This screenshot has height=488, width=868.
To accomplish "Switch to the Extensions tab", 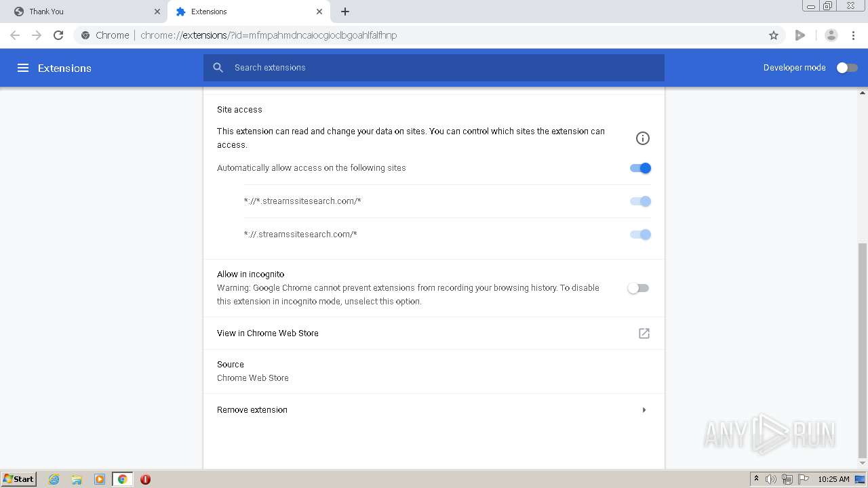I will click(249, 12).
